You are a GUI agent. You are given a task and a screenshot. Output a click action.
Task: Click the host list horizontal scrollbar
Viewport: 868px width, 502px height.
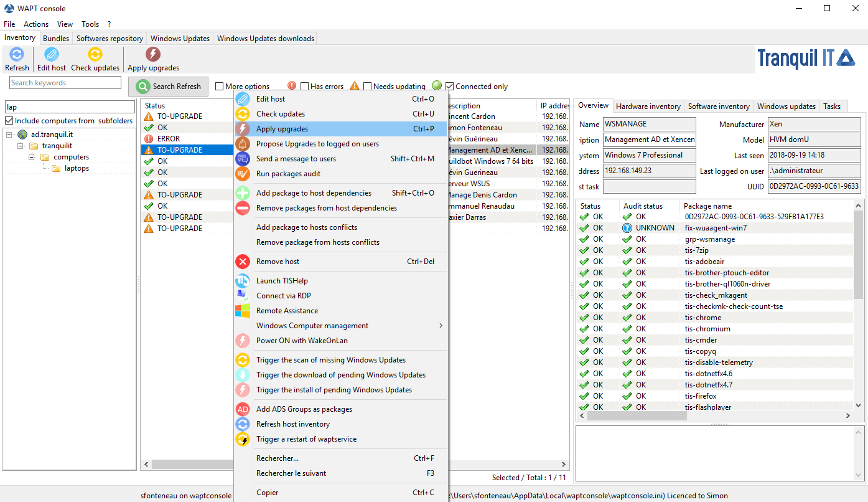(x=355, y=465)
